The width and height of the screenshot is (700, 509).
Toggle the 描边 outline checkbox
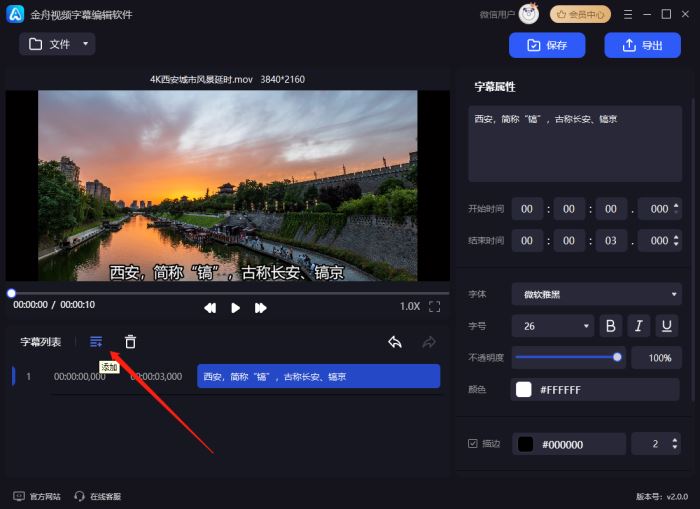pos(472,443)
